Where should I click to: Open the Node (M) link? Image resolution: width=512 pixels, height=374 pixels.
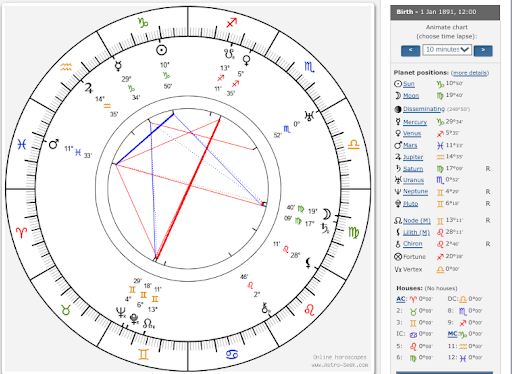(417, 221)
